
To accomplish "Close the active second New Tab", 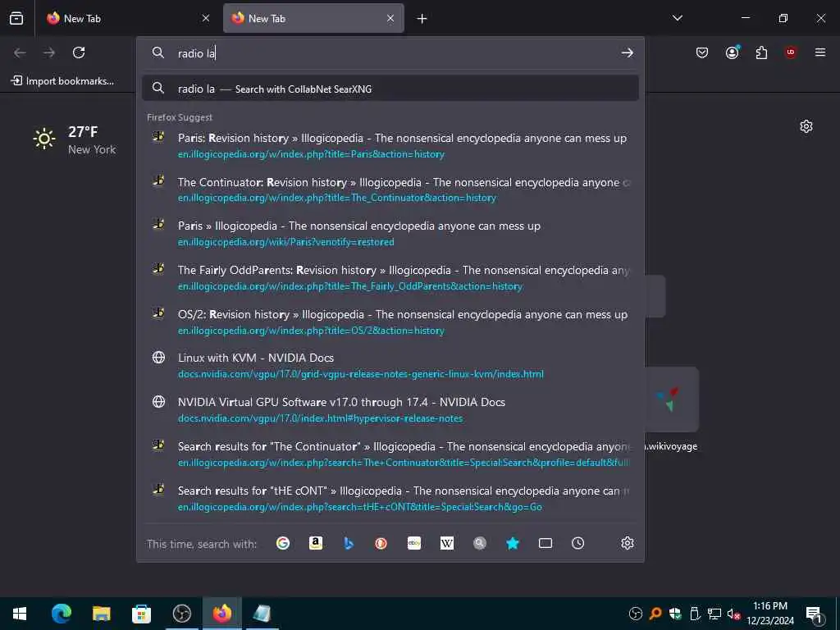I will [x=390, y=18].
